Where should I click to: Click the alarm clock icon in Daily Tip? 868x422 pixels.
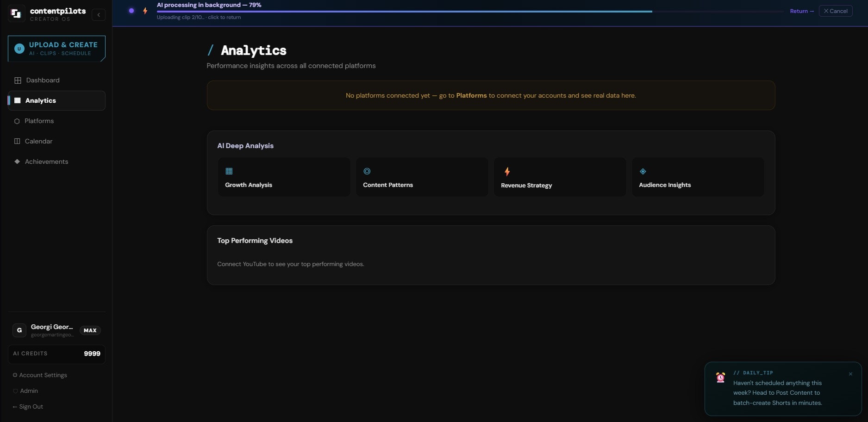pyautogui.click(x=721, y=378)
